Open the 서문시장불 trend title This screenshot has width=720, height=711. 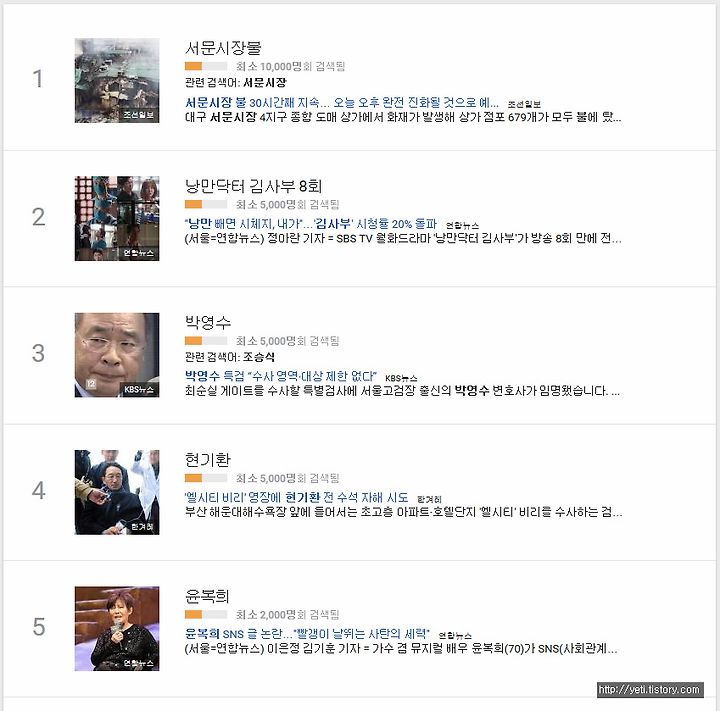pos(223,48)
